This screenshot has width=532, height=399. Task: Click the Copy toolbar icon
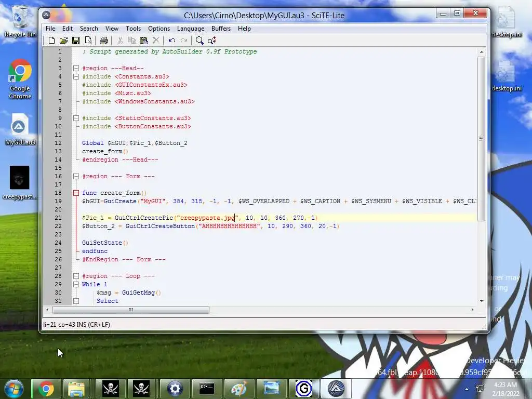click(132, 41)
